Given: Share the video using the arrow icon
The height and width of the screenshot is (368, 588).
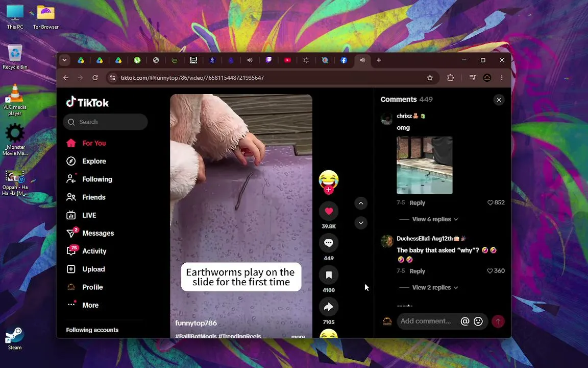Looking at the screenshot, I should (329, 307).
